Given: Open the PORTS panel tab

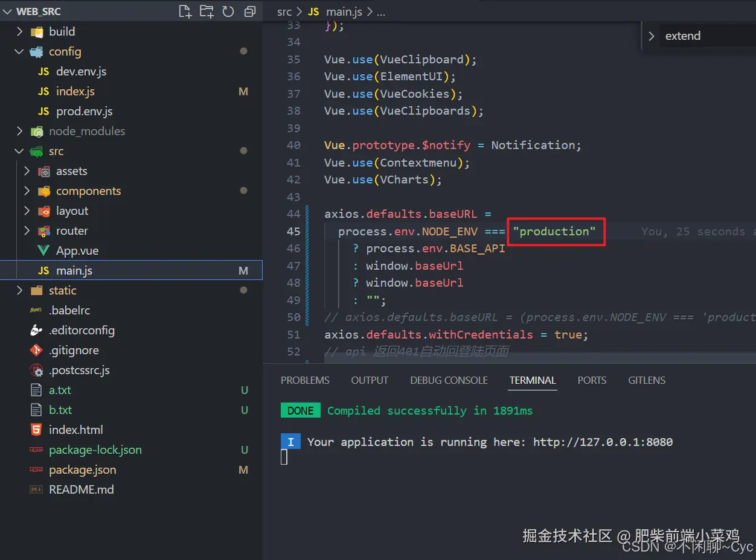Looking at the screenshot, I should 592,380.
